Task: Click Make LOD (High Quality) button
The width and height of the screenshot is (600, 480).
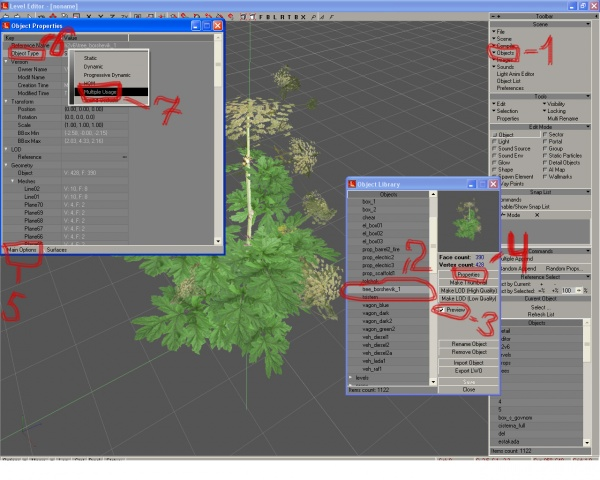Action: pos(468,291)
